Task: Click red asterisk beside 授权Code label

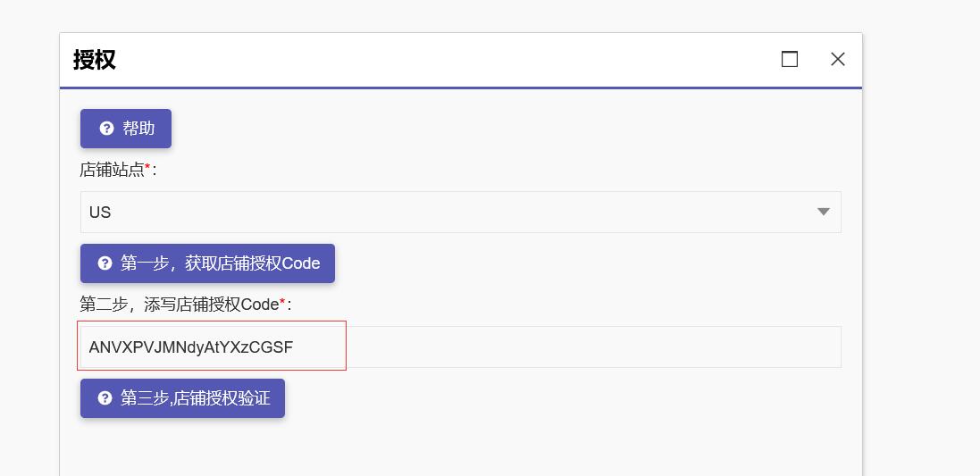Action: [282, 302]
